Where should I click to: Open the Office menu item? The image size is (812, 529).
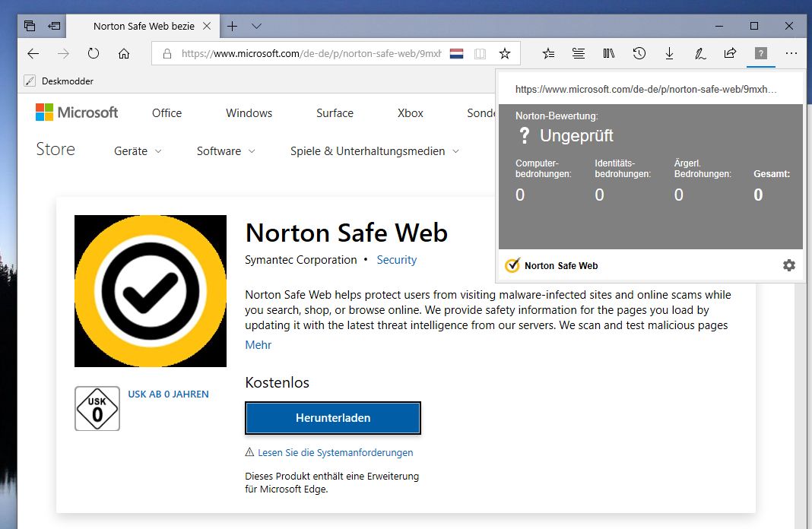click(x=167, y=112)
